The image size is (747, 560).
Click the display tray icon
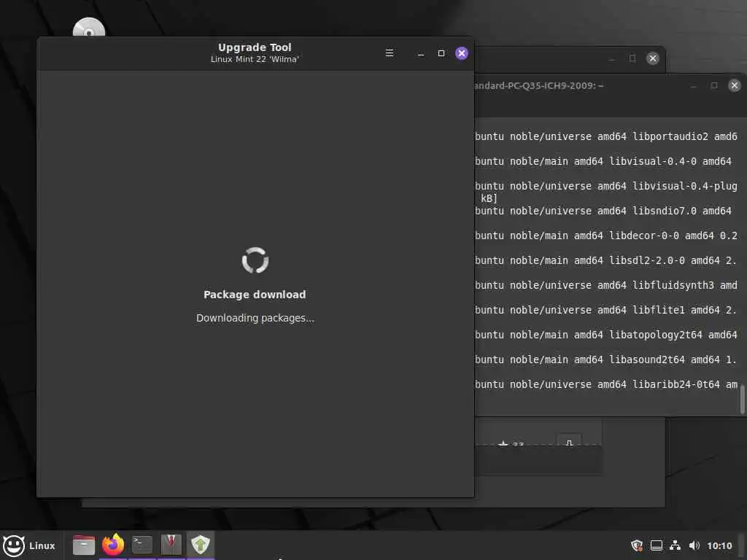656,545
